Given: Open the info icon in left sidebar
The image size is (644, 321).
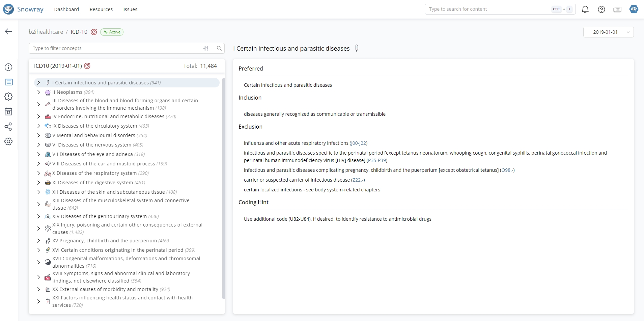Looking at the screenshot, I should pyautogui.click(x=8, y=67).
